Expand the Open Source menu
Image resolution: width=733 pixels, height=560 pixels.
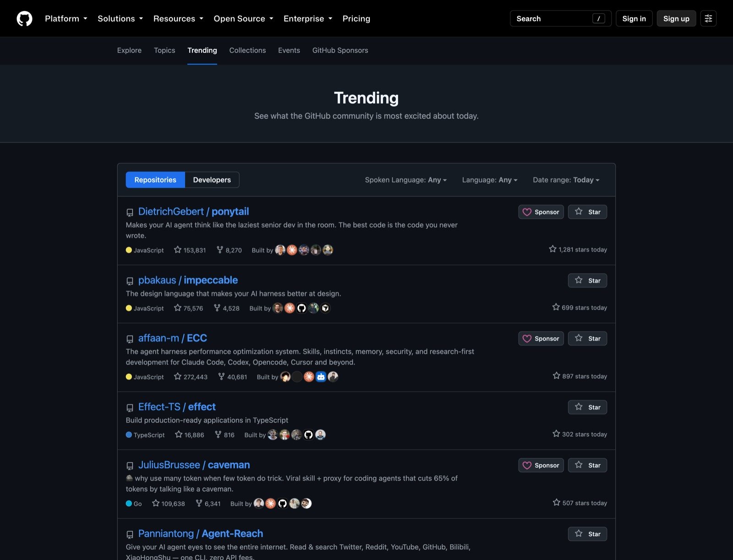pos(243,19)
